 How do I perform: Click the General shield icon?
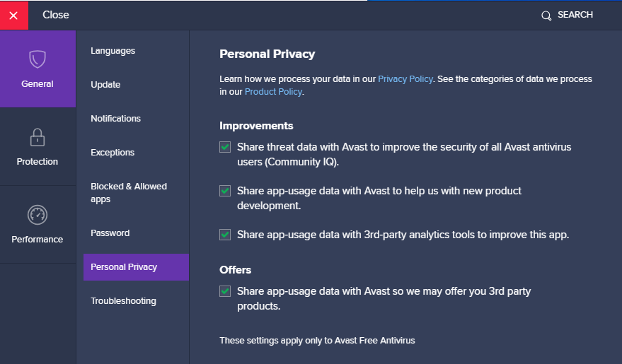[x=38, y=58]
